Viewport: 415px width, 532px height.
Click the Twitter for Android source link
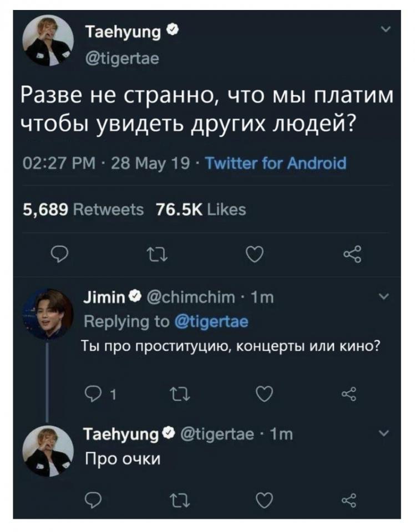[276, 164]
